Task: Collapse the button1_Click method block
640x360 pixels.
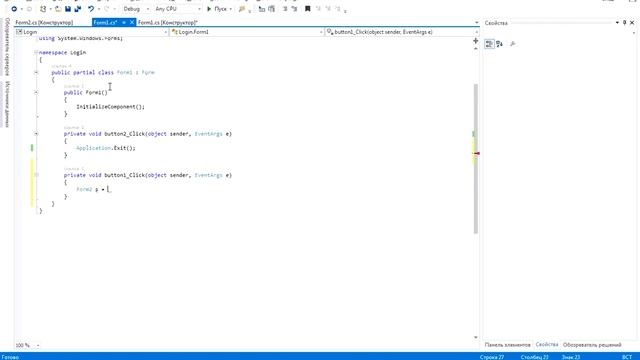Action: click(36, 175)
